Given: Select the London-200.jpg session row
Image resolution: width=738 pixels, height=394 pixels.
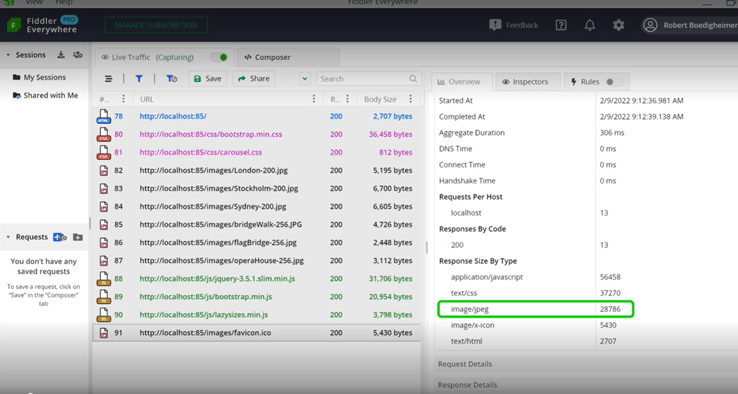Looking at the screenshot, I should [x=257, y=170].
